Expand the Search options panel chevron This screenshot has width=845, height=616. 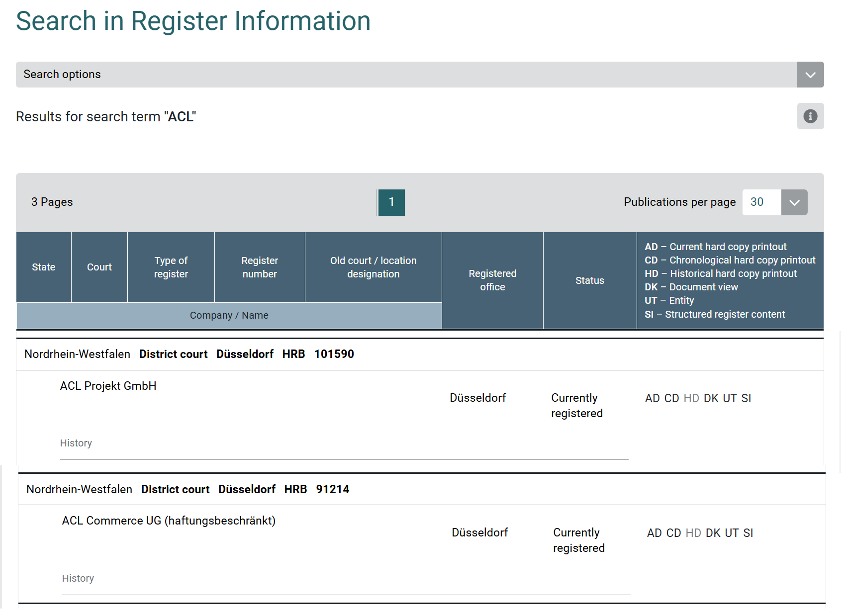pos(810,75)
